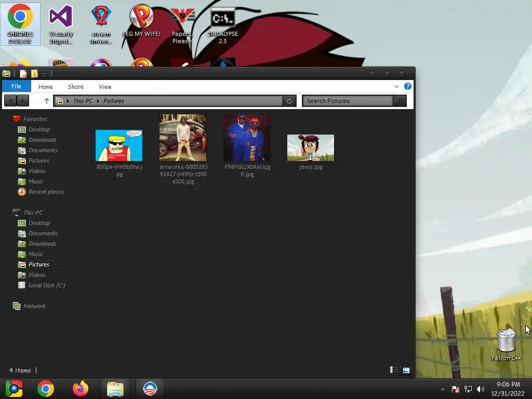
Task: Open CHRONES DISEASE Chrome desktop icon
Action: point(20,24)
